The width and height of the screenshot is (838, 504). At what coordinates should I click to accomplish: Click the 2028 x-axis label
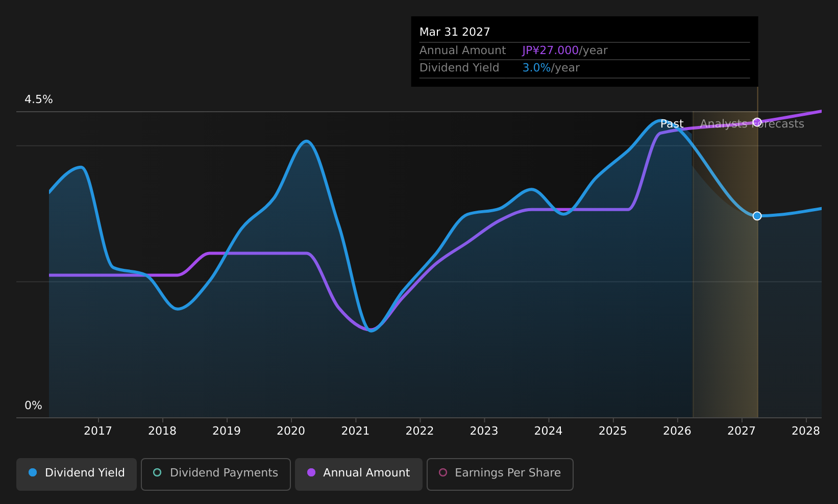806,431
